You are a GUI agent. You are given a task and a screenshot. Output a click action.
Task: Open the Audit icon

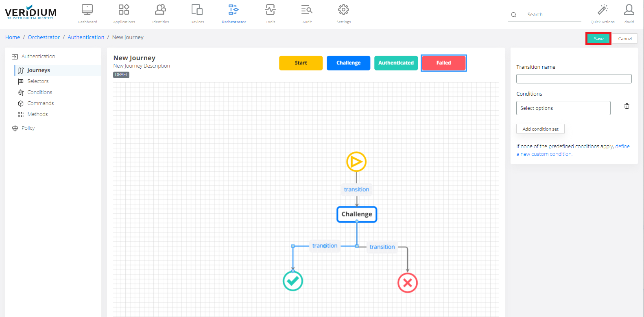pos(307,10)
